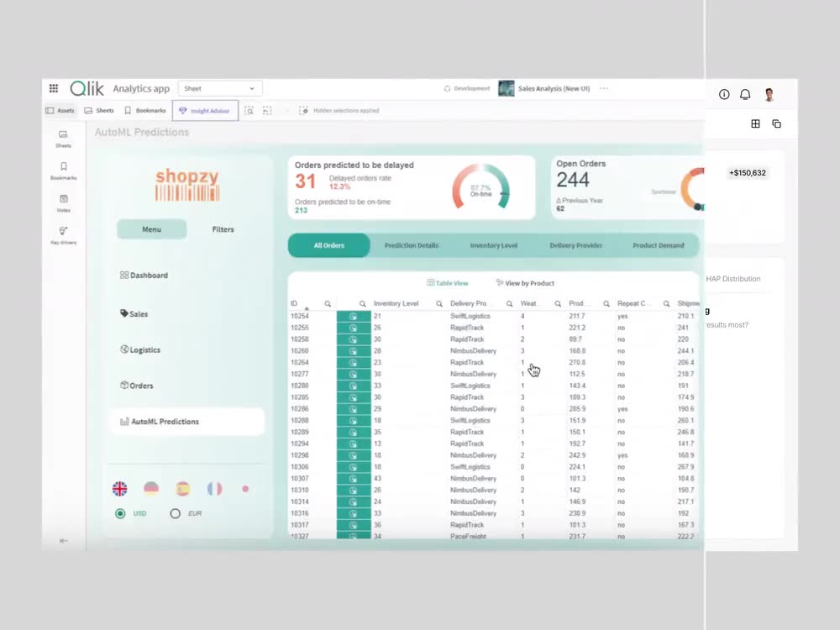Sort by the ID column header
This screenshot has height=630, width=840.
coord(294,304)
